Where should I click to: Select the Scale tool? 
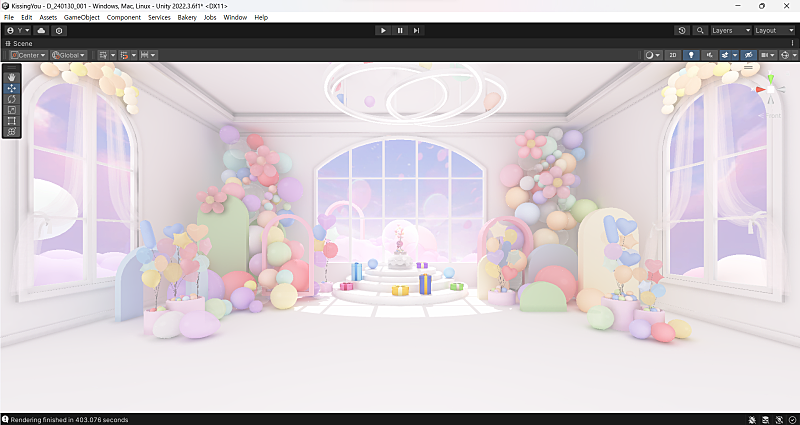click(x=11, y=110)
